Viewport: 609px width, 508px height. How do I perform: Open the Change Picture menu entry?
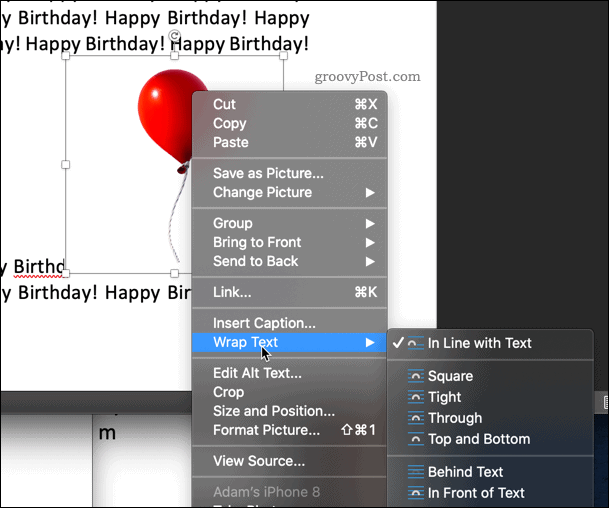289,192
